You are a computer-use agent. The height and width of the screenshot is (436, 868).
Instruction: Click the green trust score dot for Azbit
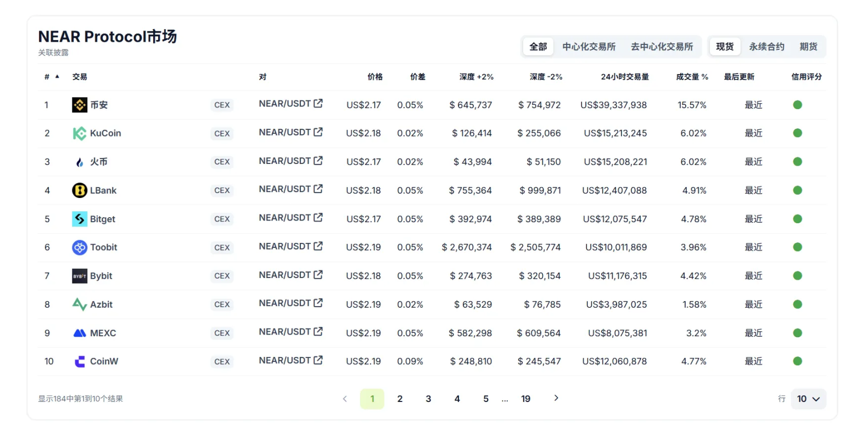[798, 304]
